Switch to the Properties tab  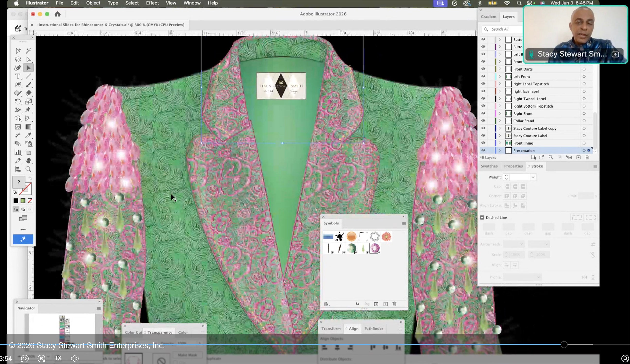click(x=513, y=166)
